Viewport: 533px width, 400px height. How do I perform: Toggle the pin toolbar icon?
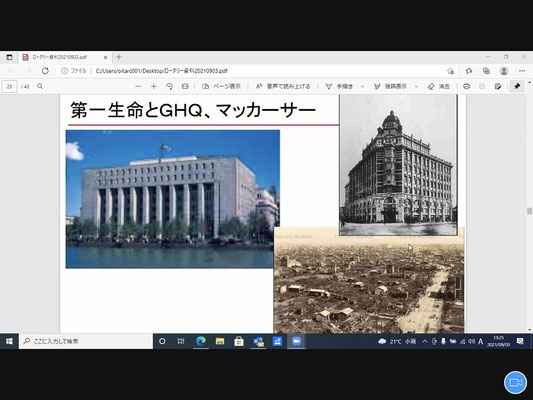pos(517,86)
